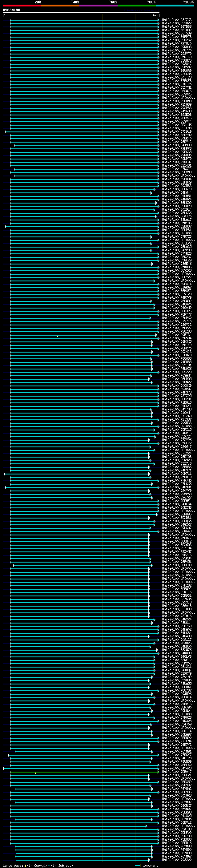Screen dimensions: 197x868
Task: Select hit label UniRef100_C1BZJ6
Action: point(177,555)
